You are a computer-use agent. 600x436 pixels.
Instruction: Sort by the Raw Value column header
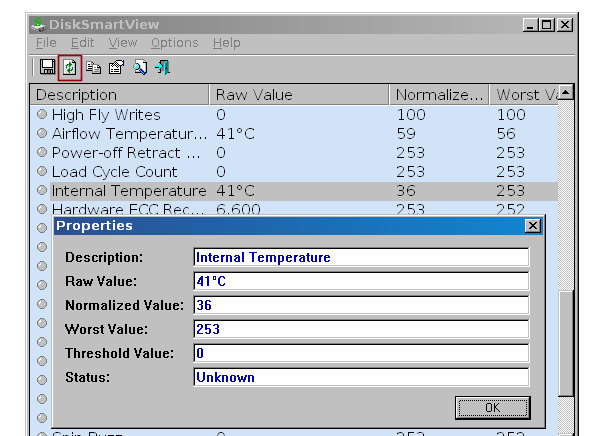coord(299,95)
